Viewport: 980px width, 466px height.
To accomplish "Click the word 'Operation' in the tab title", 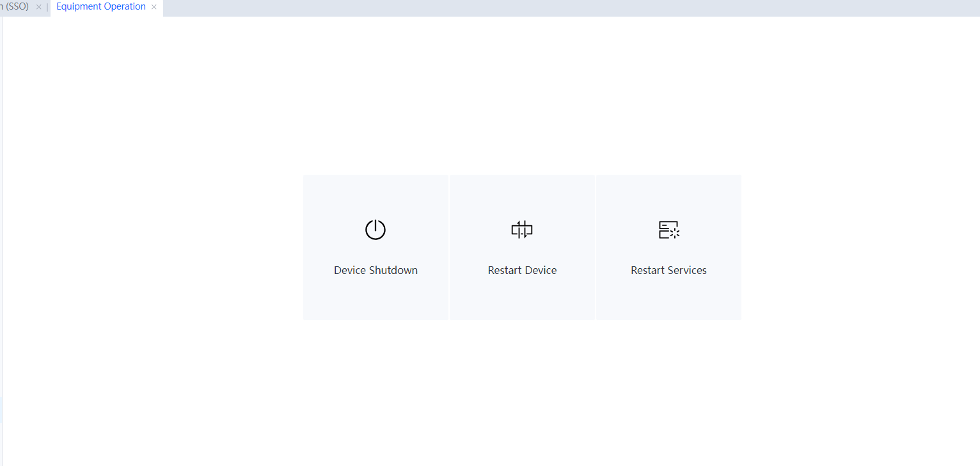I will pyautogui.click(x=125, y=7).
